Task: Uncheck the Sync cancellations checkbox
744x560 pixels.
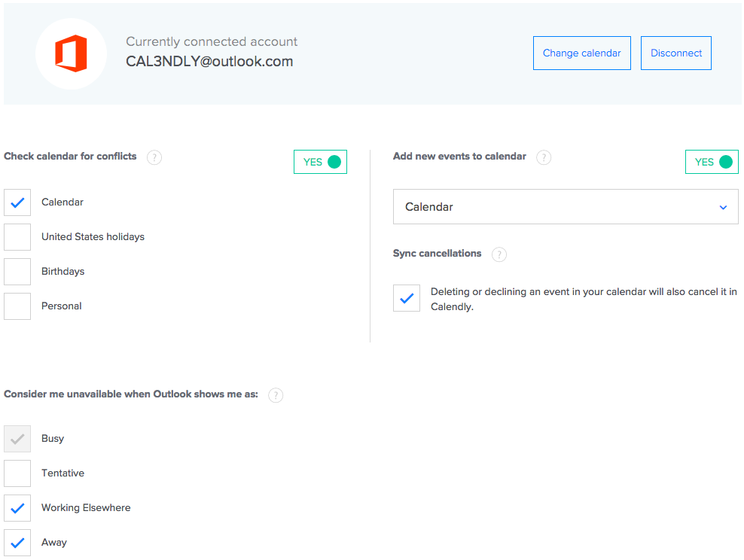Action: (x=407, y=298)
